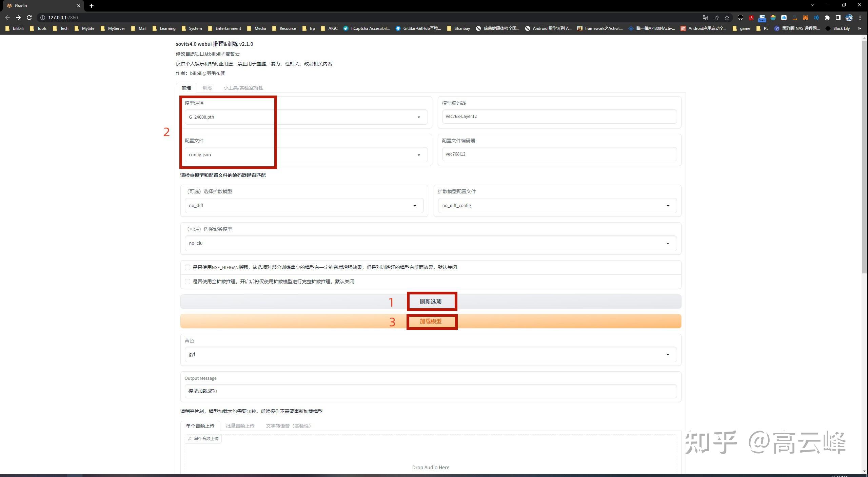
Task: Open the side panel toolbar icon
Action: click(838, 18)
